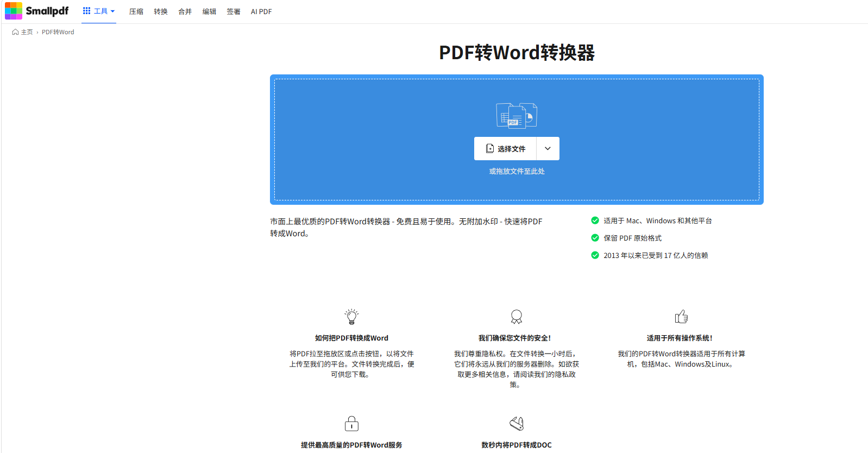The width and height of the screenshot is (868, 453).
Task: Click the heading 如何把PDF转换成Word
Action: (x=351, y=338)
